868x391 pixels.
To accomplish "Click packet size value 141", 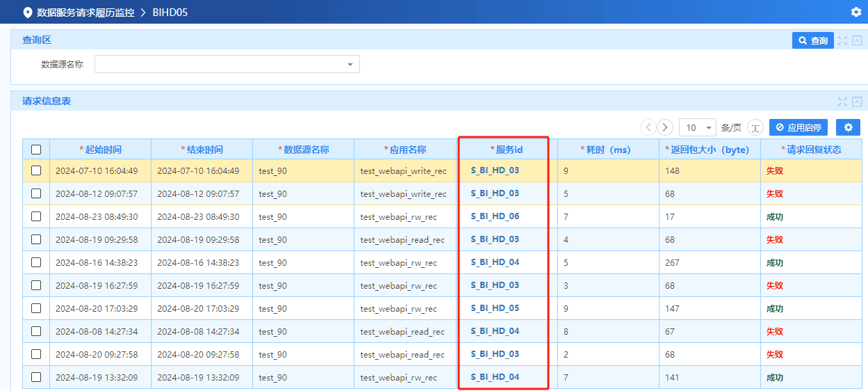I will 672,378.
